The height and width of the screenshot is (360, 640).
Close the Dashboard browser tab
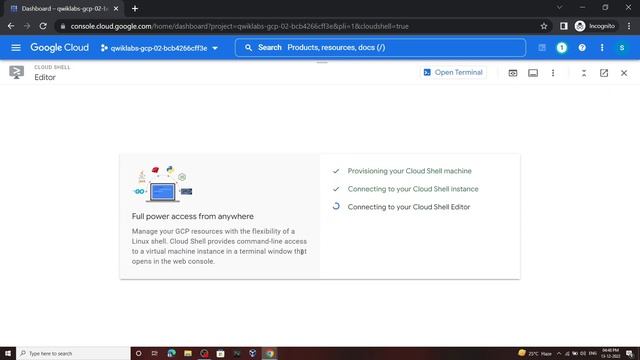click(x=116, y=9)
